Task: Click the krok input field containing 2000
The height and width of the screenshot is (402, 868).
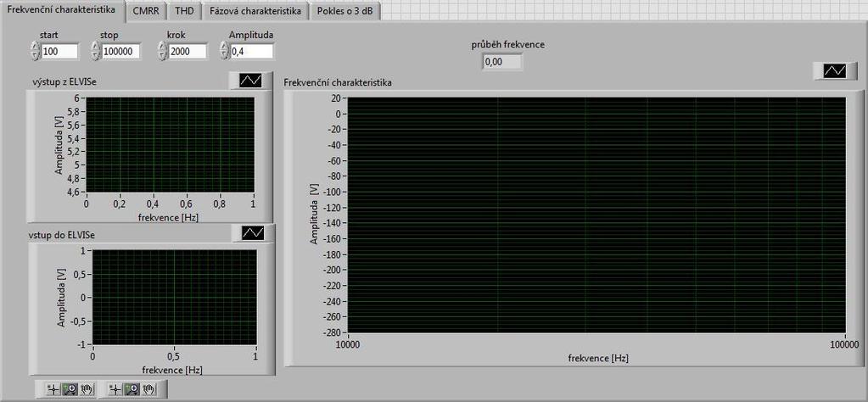Action: click(x=188, y=52)
